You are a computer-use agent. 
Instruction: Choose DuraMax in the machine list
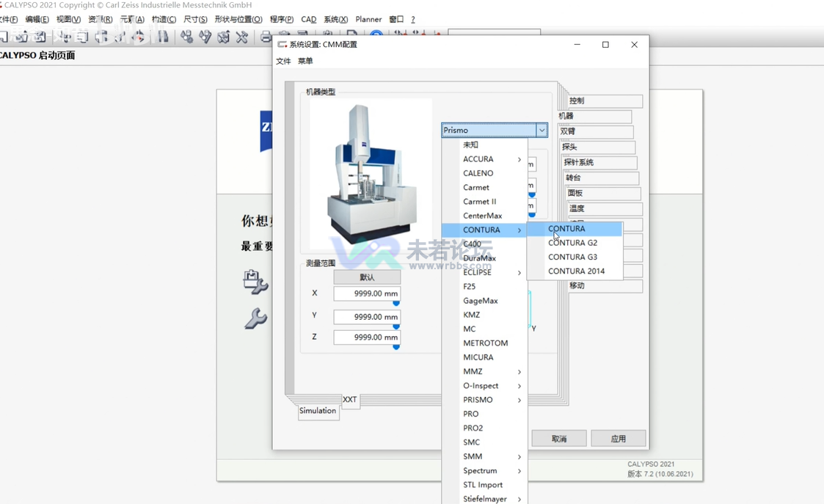pyautogui.click(x=484, y=258)
